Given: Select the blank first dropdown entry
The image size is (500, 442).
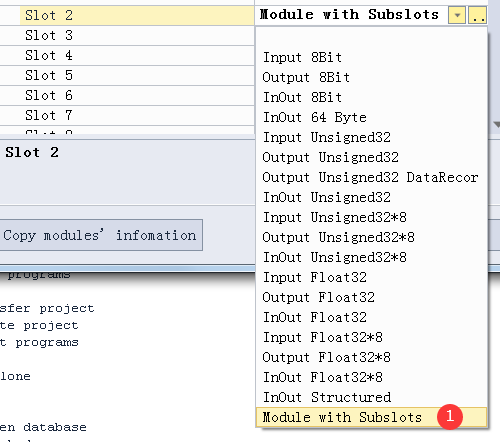Looking at the screenshot, I should click(x=371, y=37).
